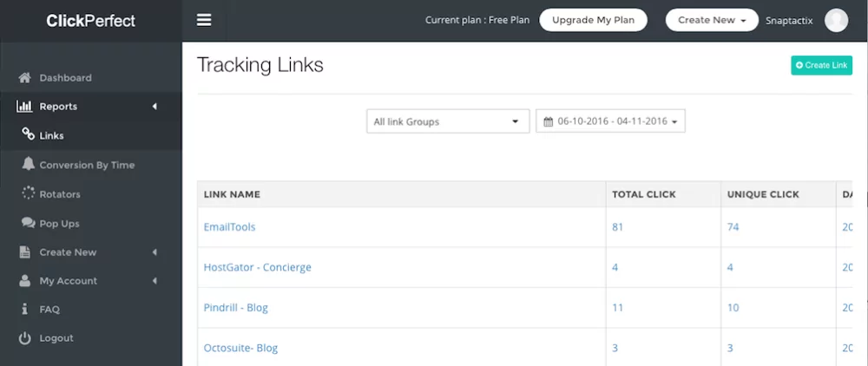Open the Pindrill - Blog link
868x366 pixels.
click(236, 307)
